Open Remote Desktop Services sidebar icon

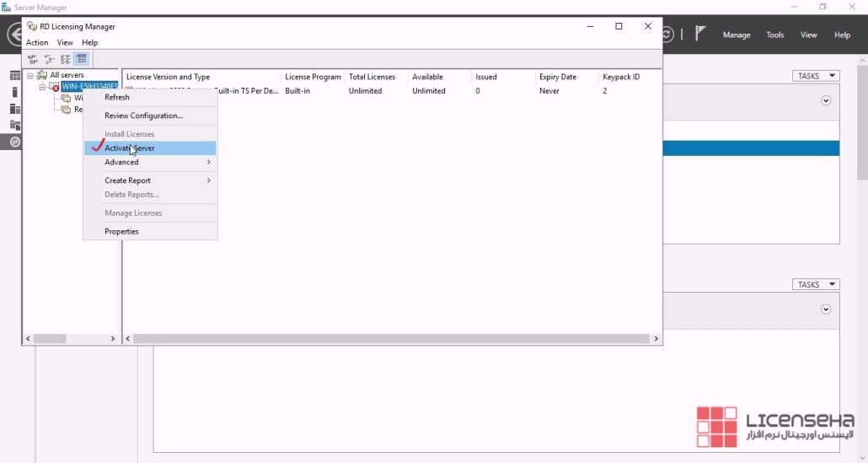tap(14, 142)
